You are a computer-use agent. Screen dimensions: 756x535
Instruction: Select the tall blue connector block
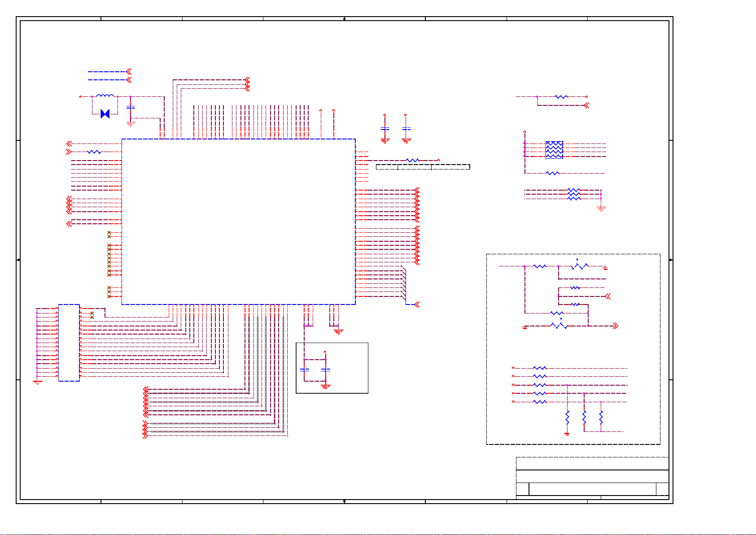point(69,343)
